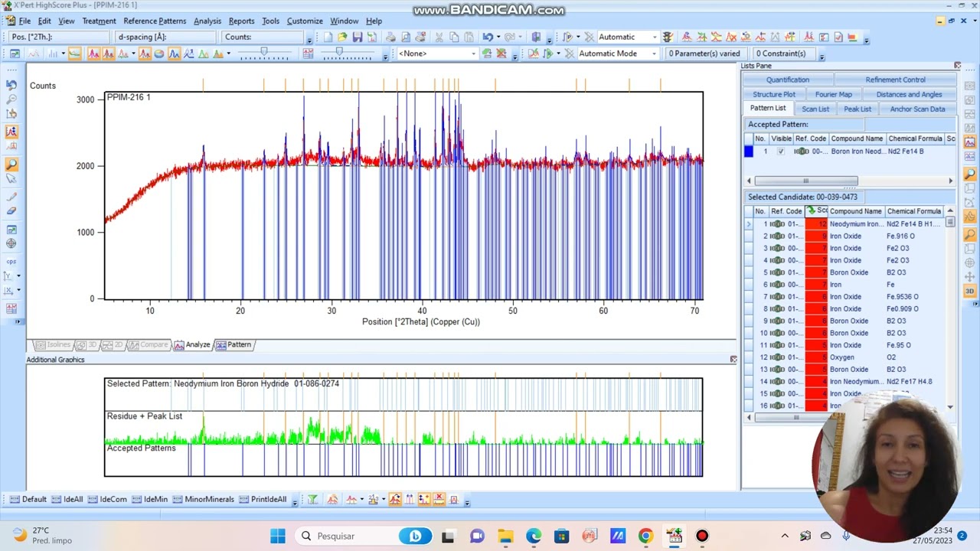Open the Reference Patterns menu

coord(155,21)
